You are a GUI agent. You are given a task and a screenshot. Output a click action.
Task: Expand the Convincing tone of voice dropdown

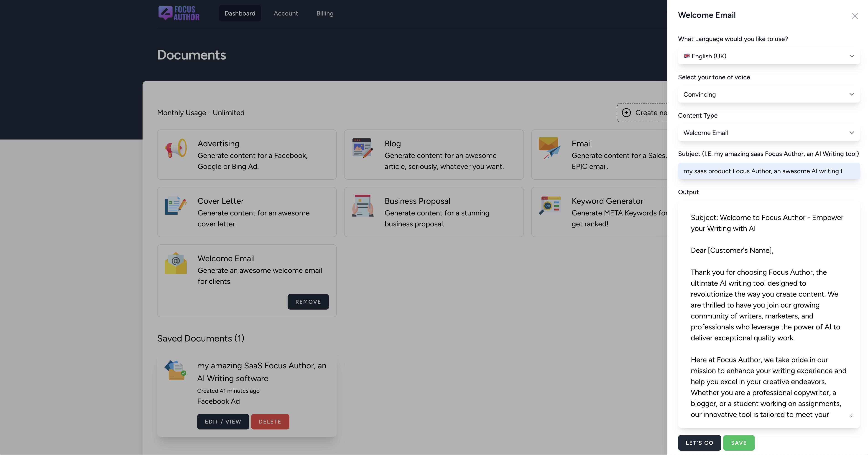pos(768,94)
